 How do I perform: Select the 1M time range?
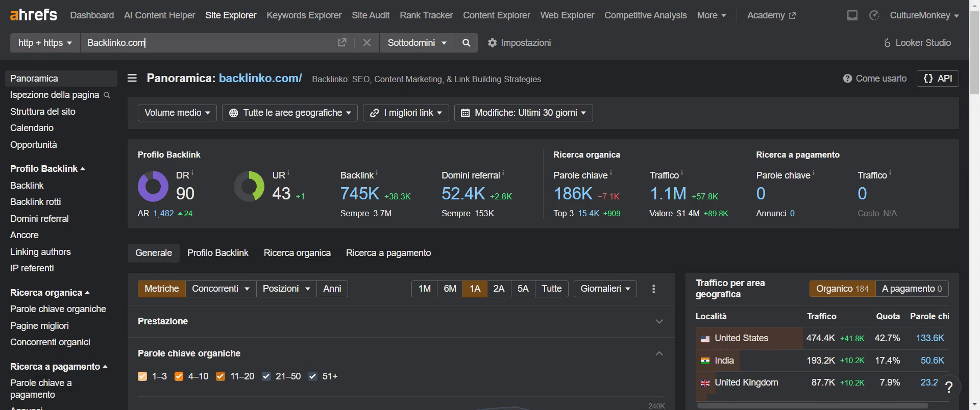click(x=424, y=289)
